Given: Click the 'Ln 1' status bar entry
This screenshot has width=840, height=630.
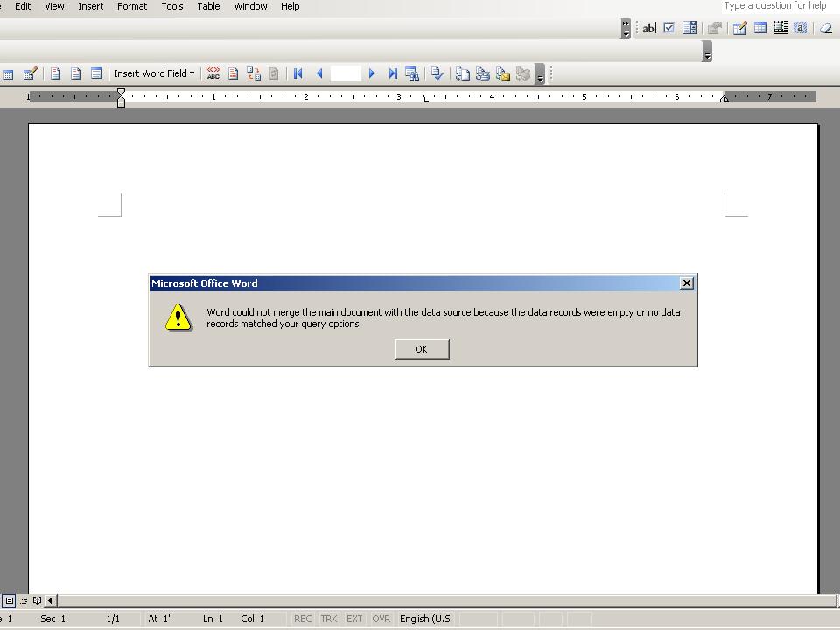Looking at the screenshot, I should click(213, 619).
